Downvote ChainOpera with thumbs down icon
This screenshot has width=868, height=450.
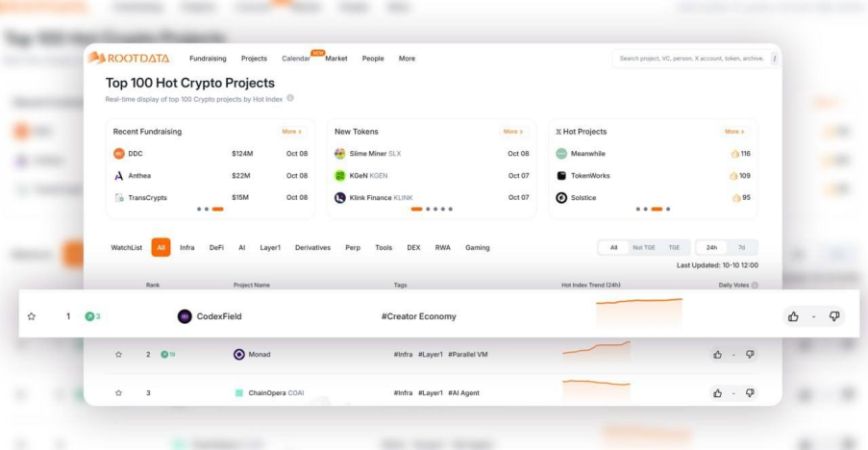[750, 393]
